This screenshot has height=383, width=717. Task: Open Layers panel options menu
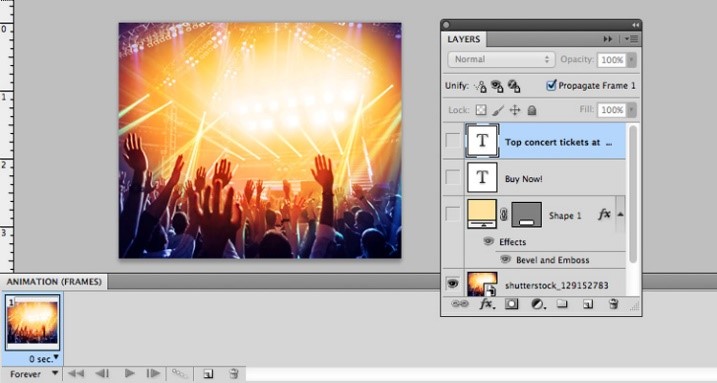point(631,39)
